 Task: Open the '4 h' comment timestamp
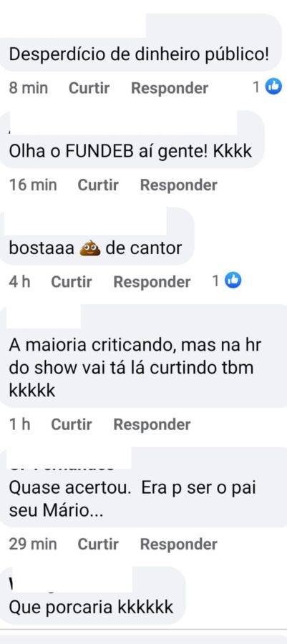(x=20, y=282)
